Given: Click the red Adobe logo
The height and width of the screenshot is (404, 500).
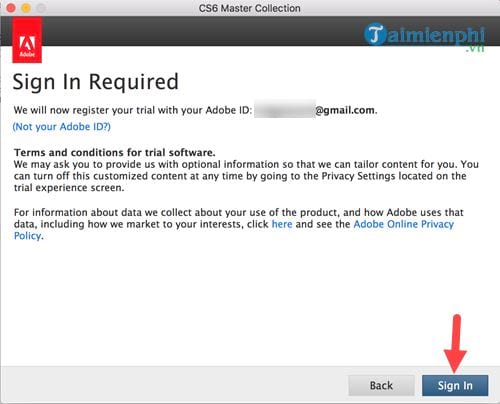Looking at the screenshot, I should [x=27, y=40].
